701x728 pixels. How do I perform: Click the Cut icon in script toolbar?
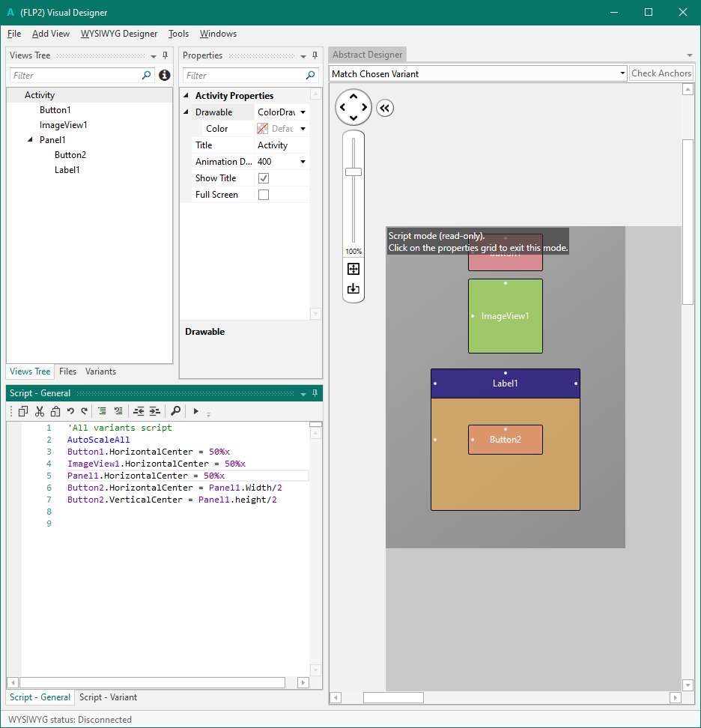(40, 411)
